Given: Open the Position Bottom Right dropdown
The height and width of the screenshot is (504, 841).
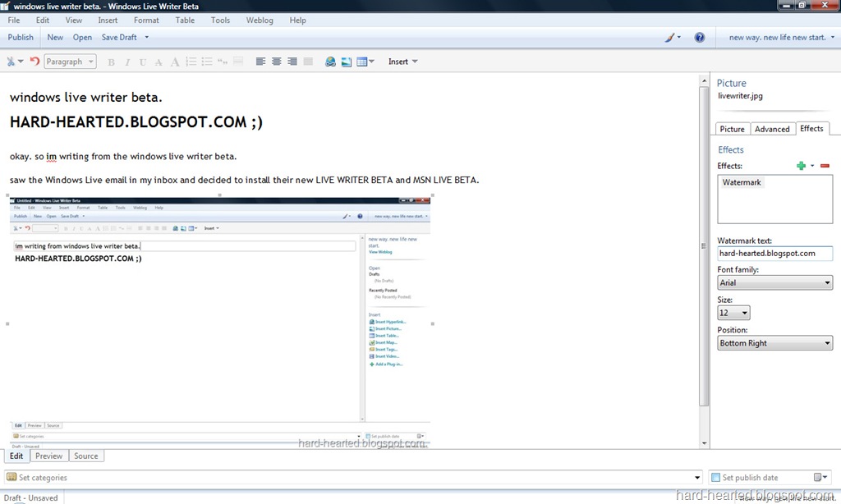Looking at the screenshot, I should tap(775, 343).
